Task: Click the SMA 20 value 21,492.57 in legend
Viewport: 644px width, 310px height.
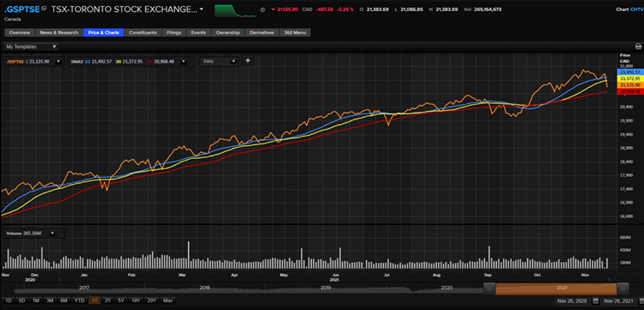Action: 102,61
